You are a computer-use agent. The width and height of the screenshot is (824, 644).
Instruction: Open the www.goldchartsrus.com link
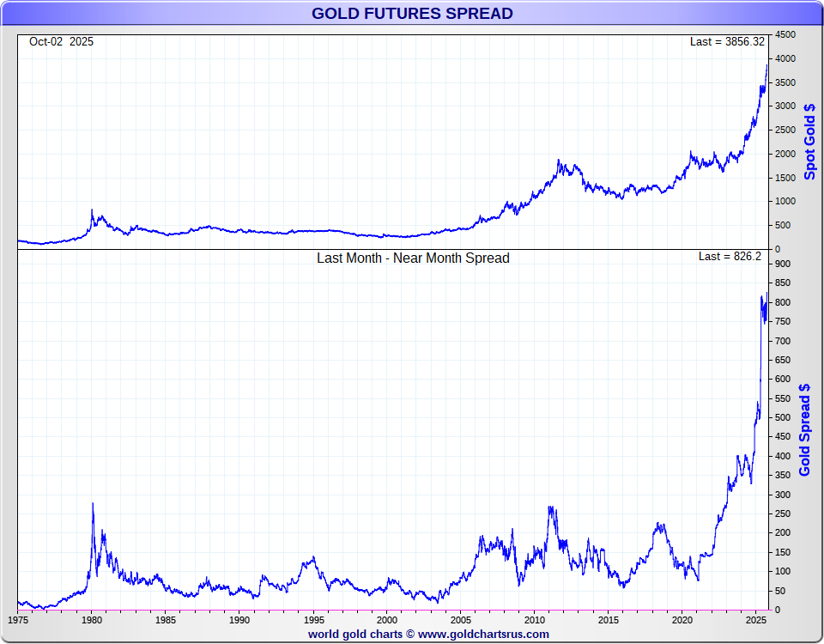(483, 634)
